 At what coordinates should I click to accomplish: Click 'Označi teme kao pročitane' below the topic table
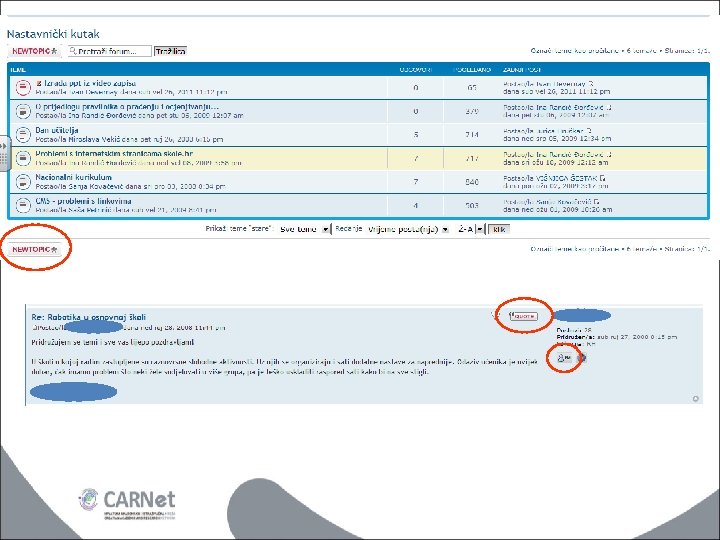[x=574, y=249]
